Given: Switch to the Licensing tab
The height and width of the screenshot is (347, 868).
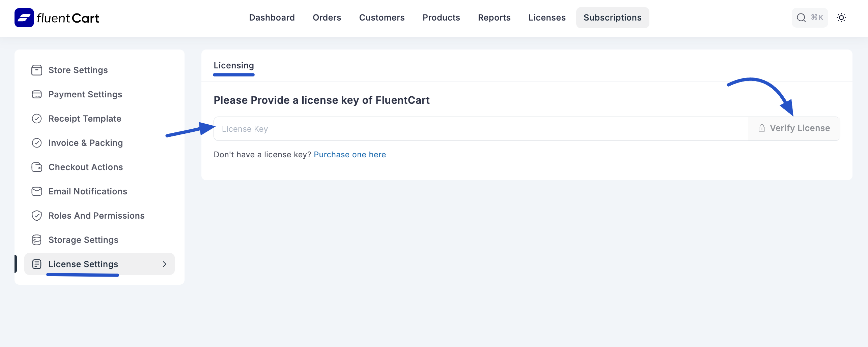Looking at the screenshot, I should [233, 65].
